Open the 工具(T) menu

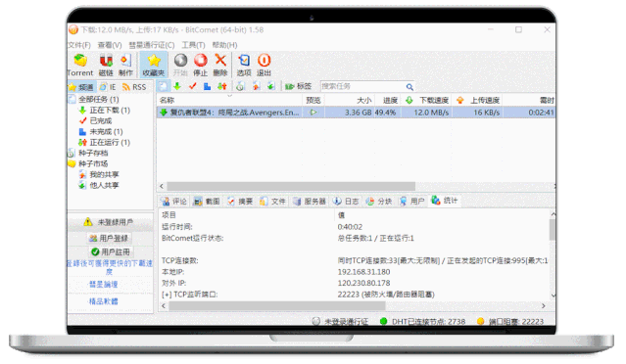(193, 45)
